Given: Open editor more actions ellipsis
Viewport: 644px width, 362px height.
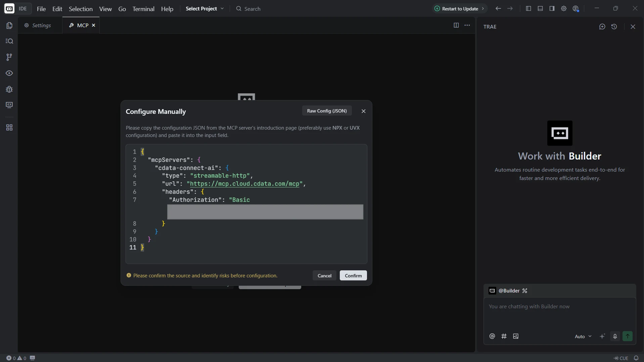Looking at the screenshot, I should [467, 25].
